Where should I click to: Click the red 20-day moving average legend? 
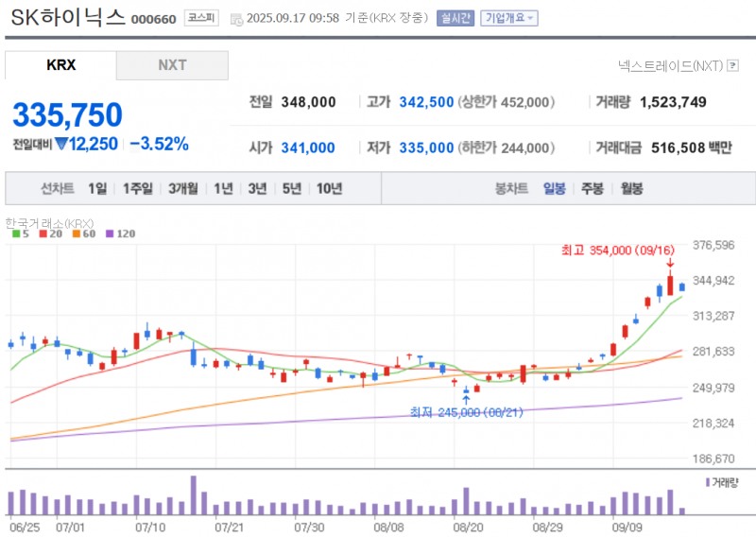tap(51, 234)
